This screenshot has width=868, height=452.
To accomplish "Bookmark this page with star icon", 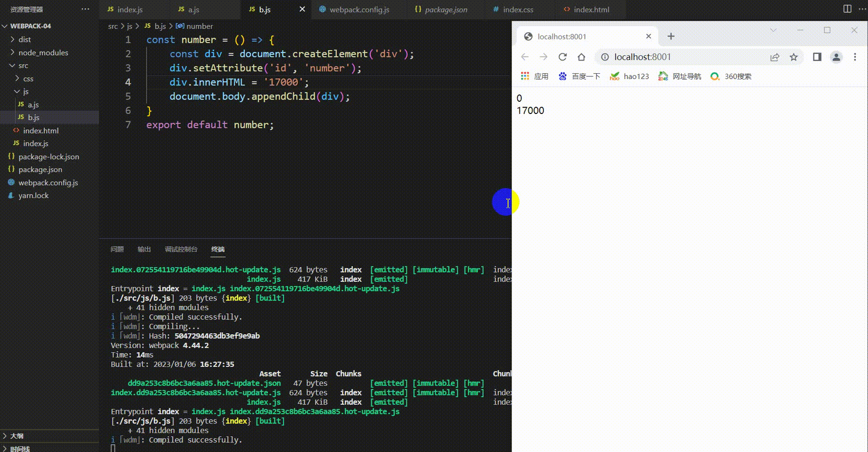I will coord(793,57).
